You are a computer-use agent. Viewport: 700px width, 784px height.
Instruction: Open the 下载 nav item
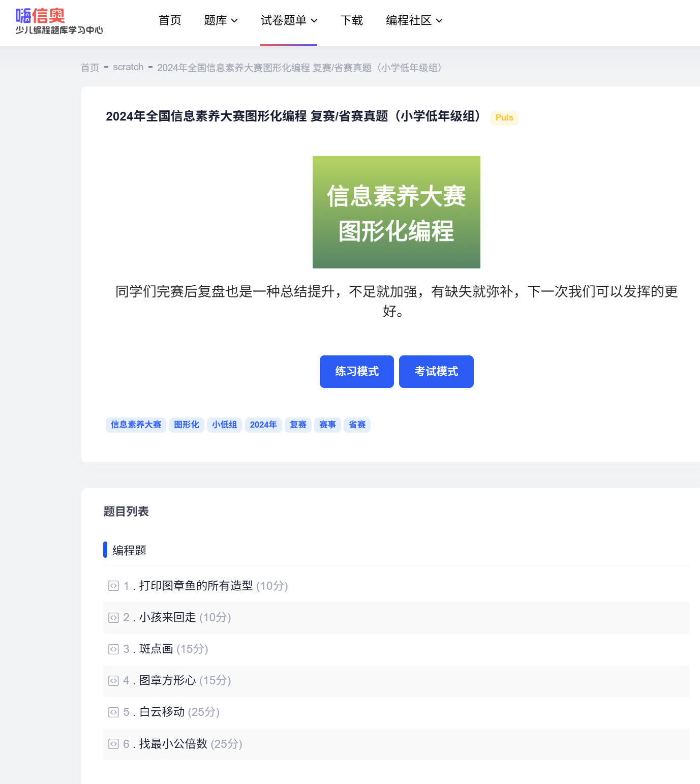[x=351, y=20]
